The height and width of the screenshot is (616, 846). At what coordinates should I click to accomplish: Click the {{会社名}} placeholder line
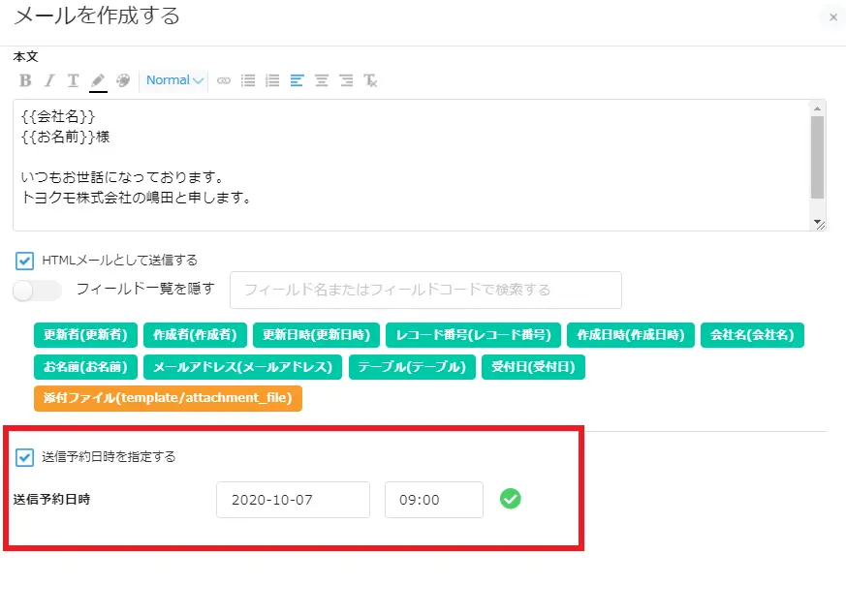[58, 116]
